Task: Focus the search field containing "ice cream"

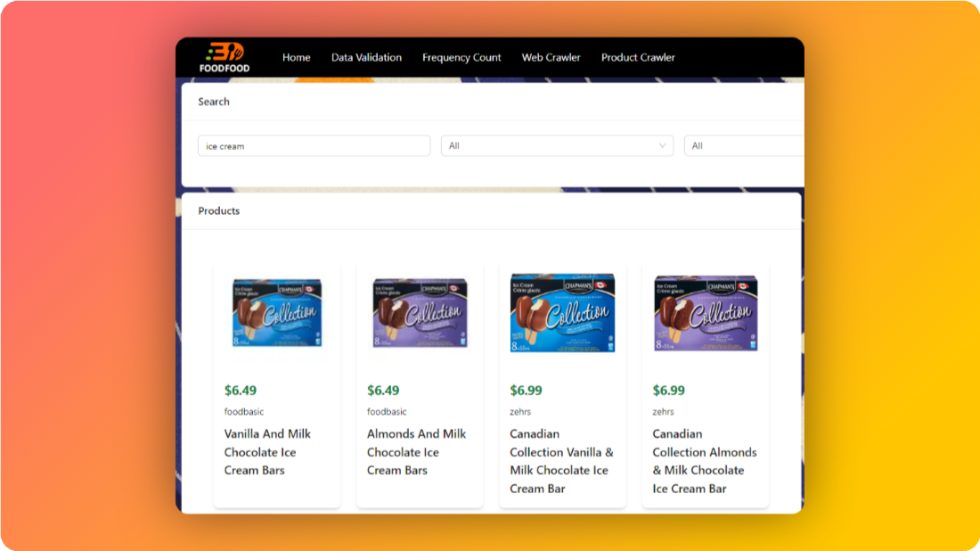Action: coord(314,146)
